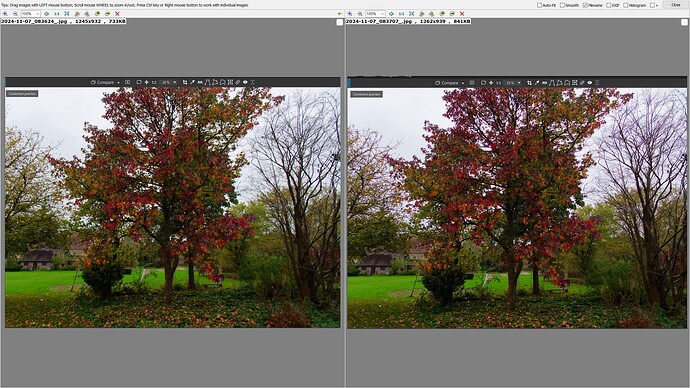Open the left pane 100% zoom dropdown
The image size is (690, 388).
30,14
